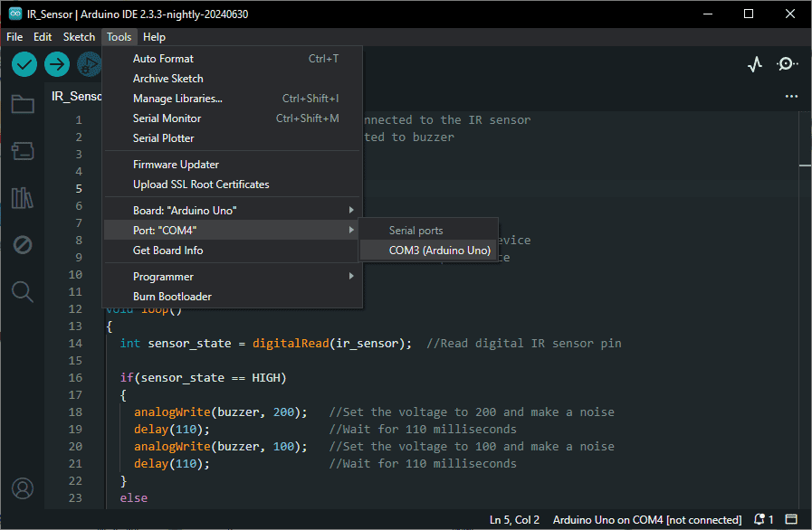This screenshot has height=530, width=812.
Task: Start debugging from the toolbar
Action: pos(88,64)
